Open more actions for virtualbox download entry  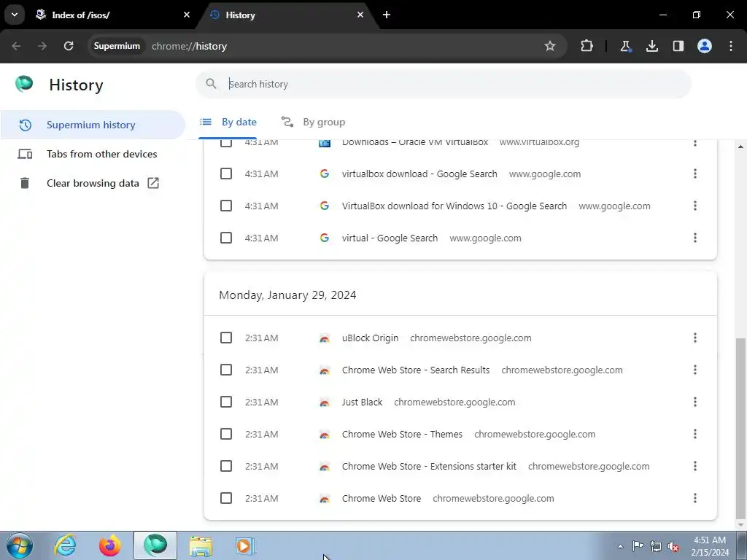tap(695, 174)
